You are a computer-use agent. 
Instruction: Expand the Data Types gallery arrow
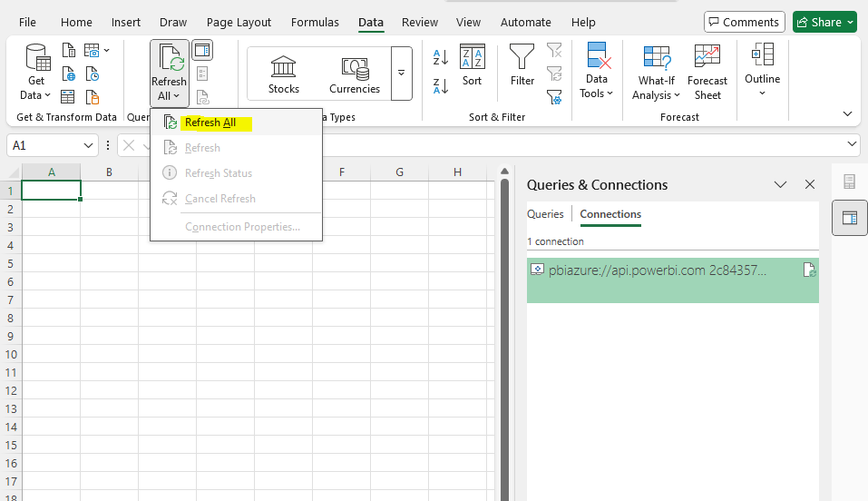click(401, 74)
